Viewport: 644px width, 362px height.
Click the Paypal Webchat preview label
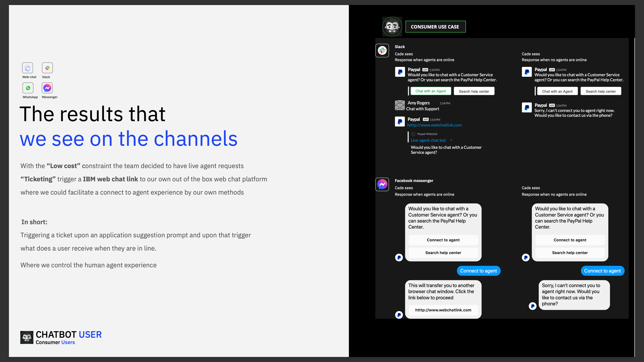coord(427,134)
